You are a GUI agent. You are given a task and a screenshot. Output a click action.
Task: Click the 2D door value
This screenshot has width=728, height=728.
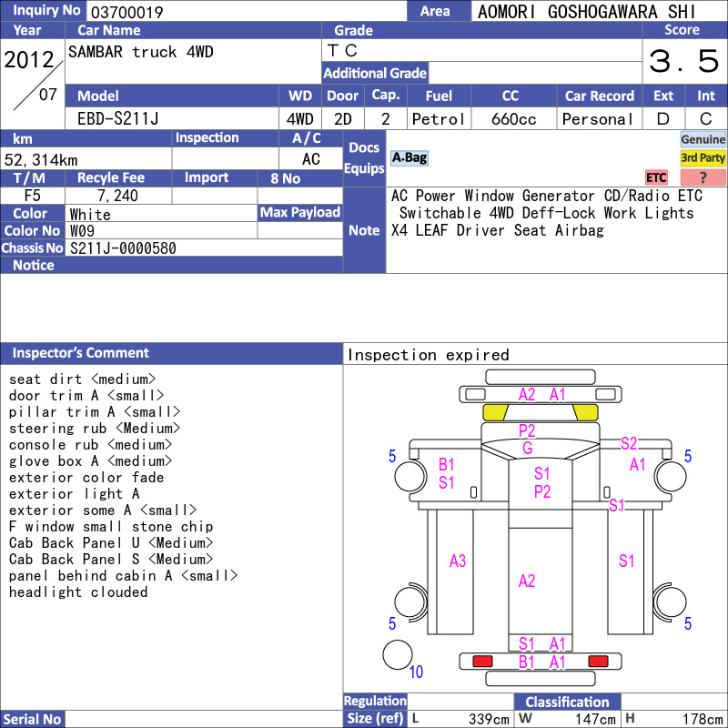click(x=343, y=119)
